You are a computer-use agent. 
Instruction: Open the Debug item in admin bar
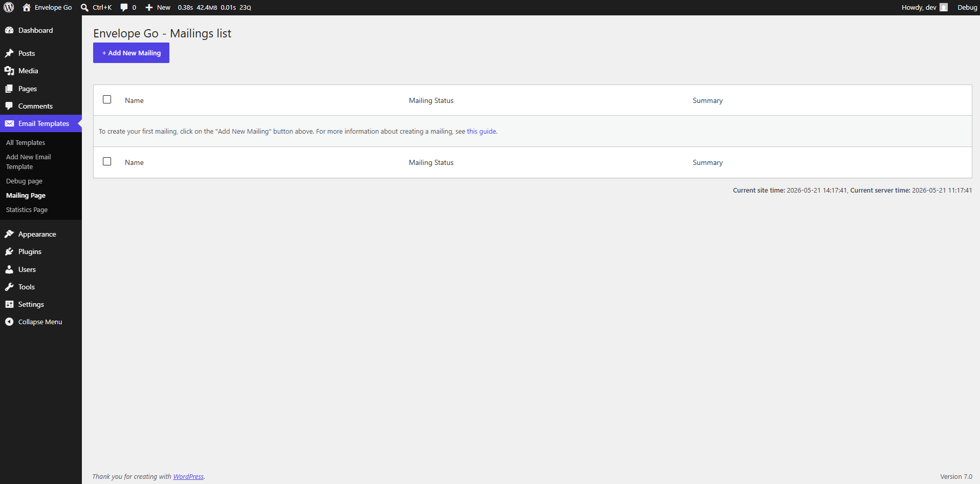(x=967, y=7)
